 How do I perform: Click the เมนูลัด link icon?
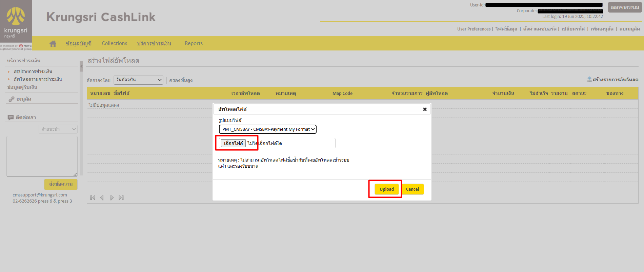click(12, 99)
